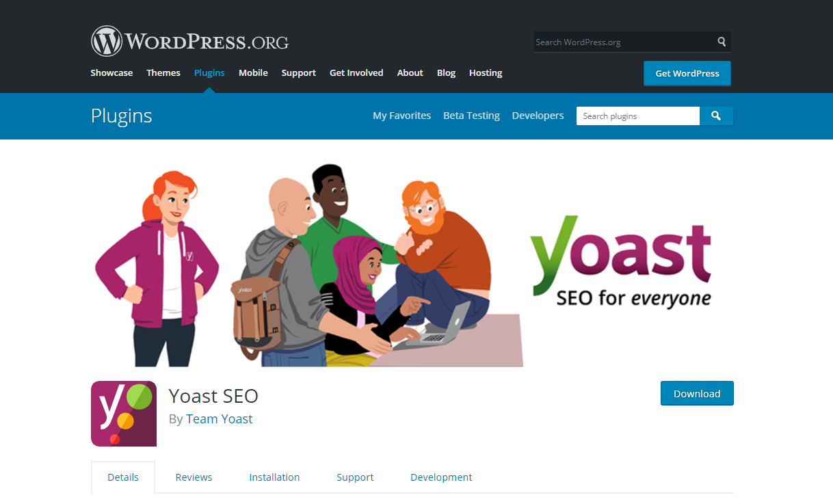Image resolution: width=833 pixels, height=504 pixels.
Task: Download the Yoast SEO plugin
Action: tap(697, 393)
